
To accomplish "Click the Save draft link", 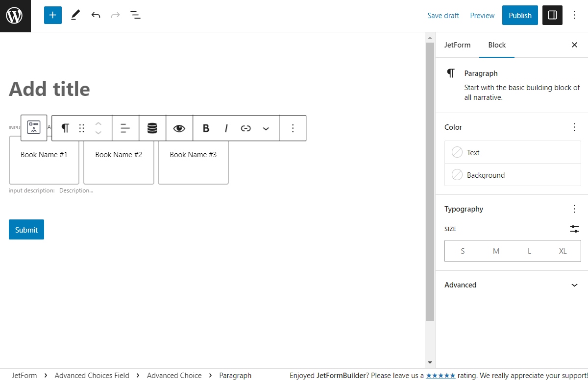I will (443, 15).
